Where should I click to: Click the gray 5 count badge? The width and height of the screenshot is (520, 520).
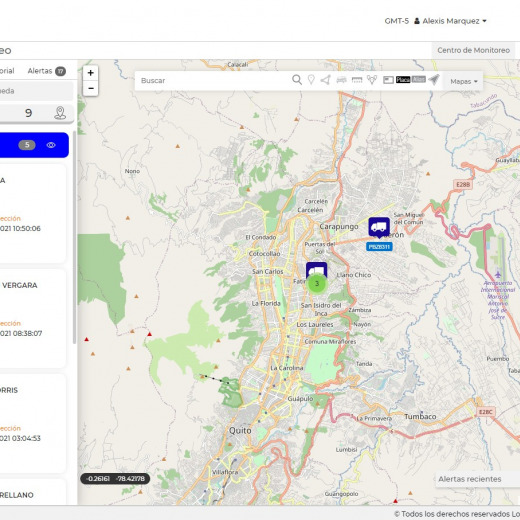27,145
